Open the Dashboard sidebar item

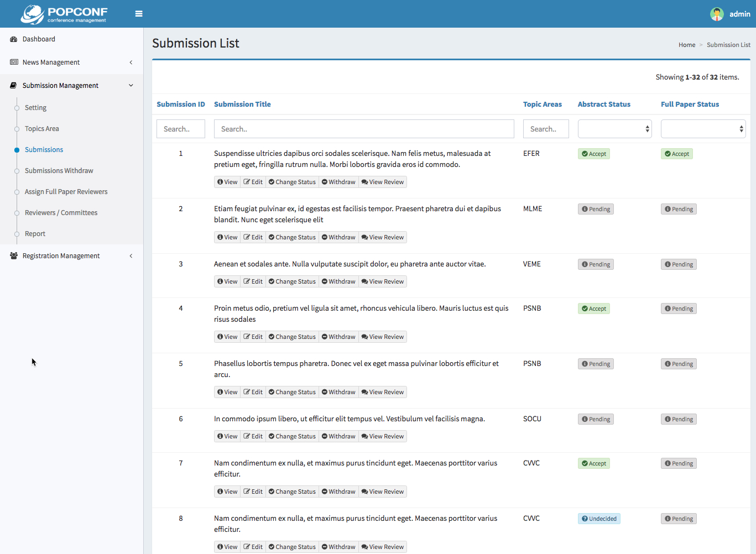pyautogui.click(x=39, y=39)
